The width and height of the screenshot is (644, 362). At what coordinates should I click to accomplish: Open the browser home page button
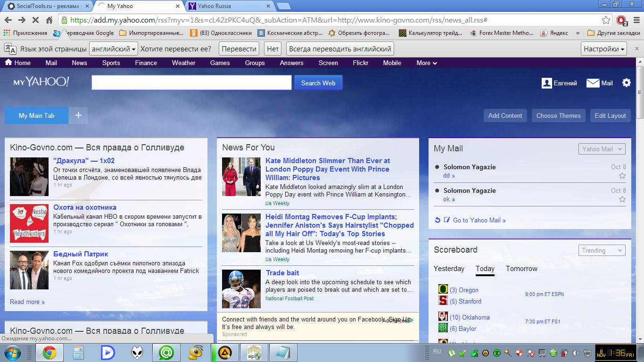point(49,20)
